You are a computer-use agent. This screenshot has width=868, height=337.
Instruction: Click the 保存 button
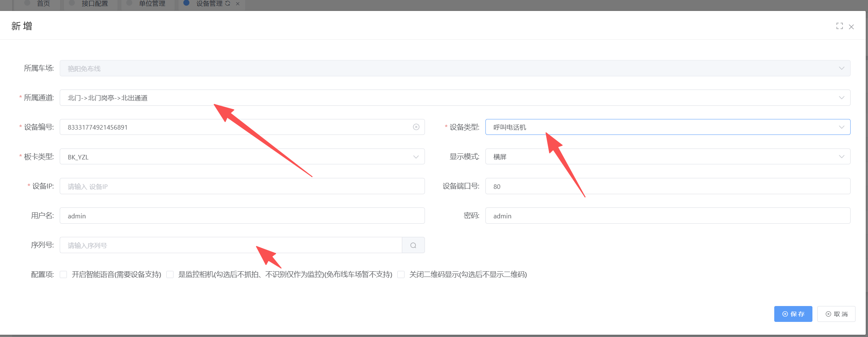(793, 314)
